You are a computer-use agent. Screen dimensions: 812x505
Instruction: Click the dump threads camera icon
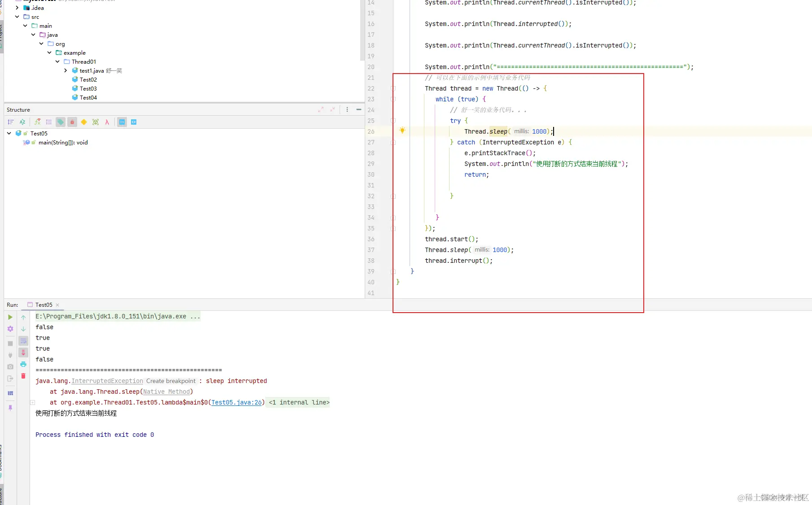[x=10, y=367]
